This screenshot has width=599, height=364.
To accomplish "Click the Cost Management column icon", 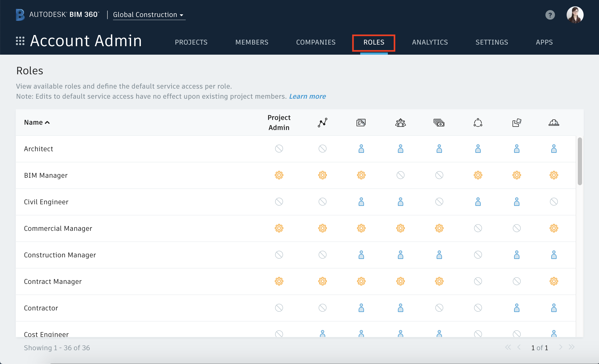I will (439, 123).
